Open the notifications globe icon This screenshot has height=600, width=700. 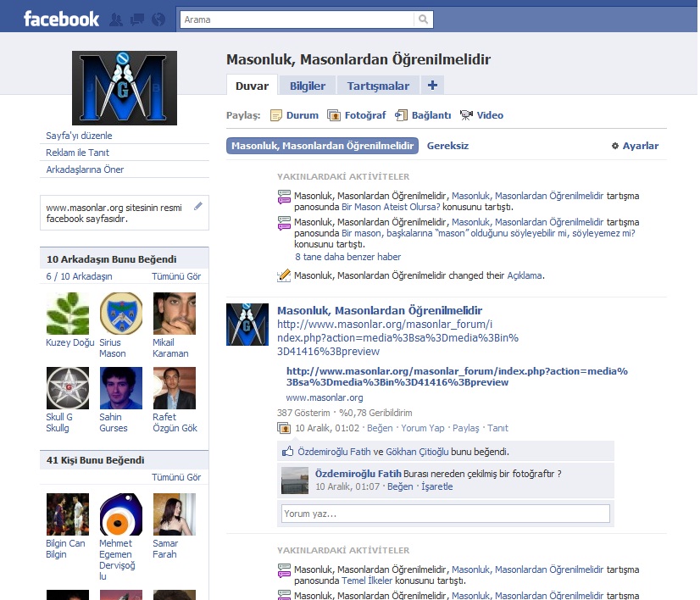coord(158,19)
